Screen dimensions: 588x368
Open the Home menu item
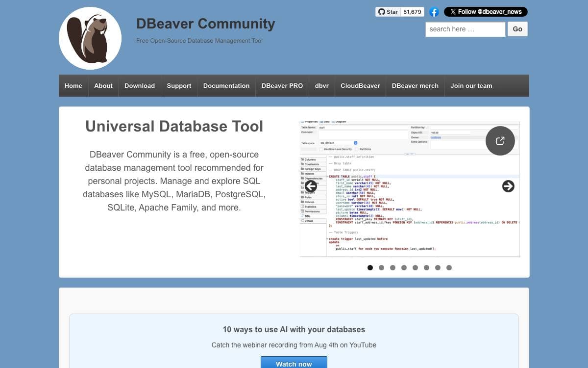point(73,85)
